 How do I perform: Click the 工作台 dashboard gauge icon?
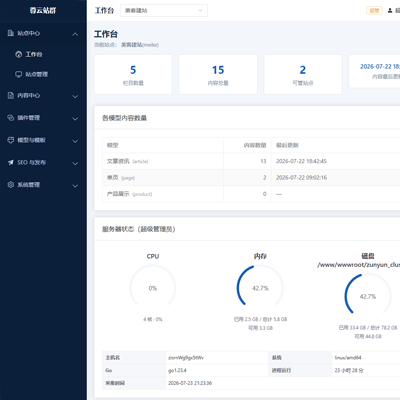pyautogui.click(x=19, y=54)
